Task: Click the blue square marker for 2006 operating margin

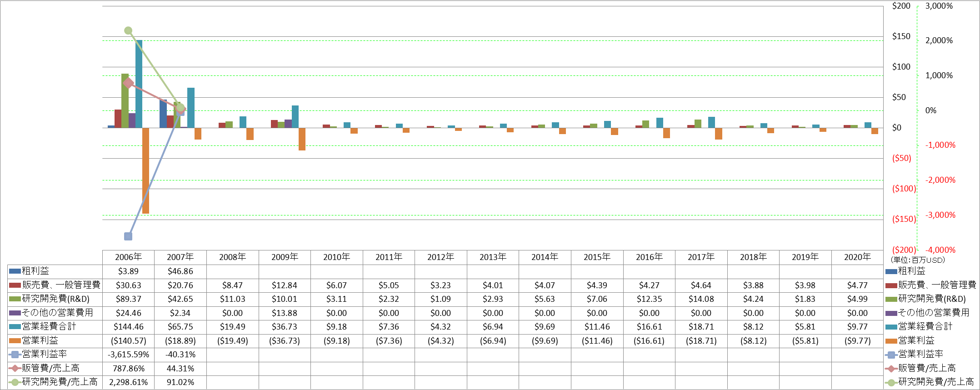Action: pyautogui.click(x=128, y=236)
